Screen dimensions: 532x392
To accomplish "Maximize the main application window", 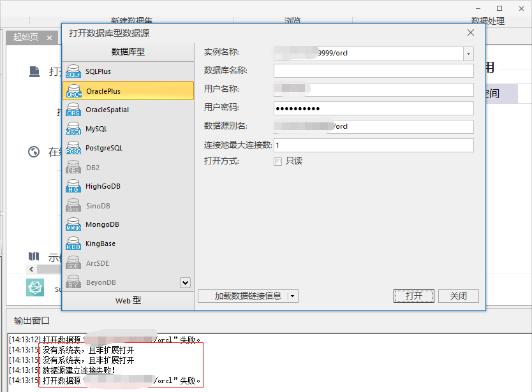I will pos(499,8).
